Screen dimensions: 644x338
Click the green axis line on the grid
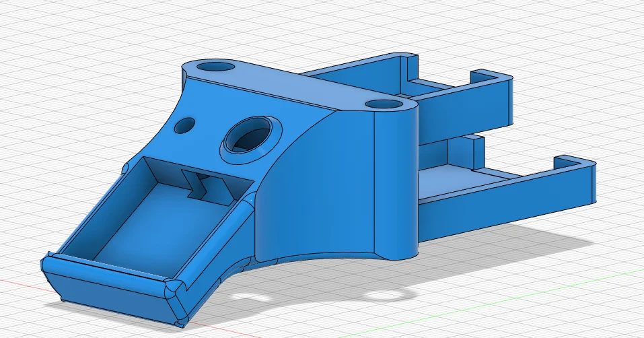493,303
